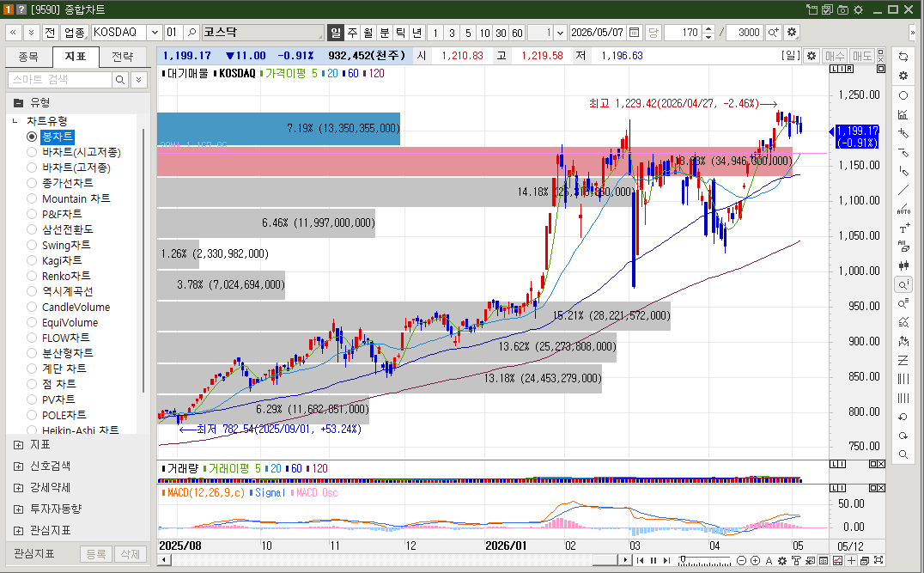Expand the 관심지표 tree node
The image size is (924, 573).
[x=18, y=530]
